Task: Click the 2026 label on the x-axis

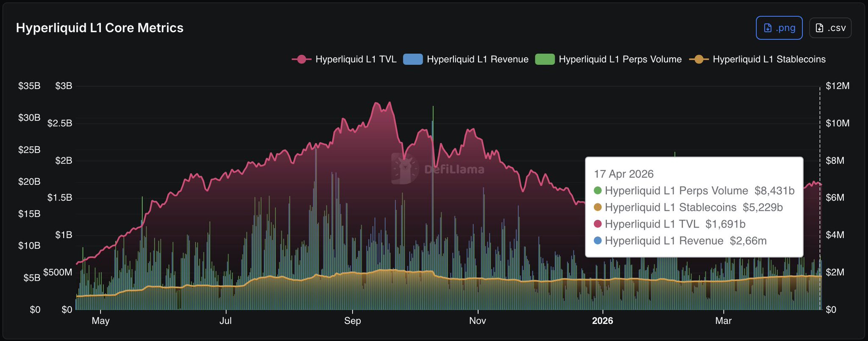Action: (602, 321)
